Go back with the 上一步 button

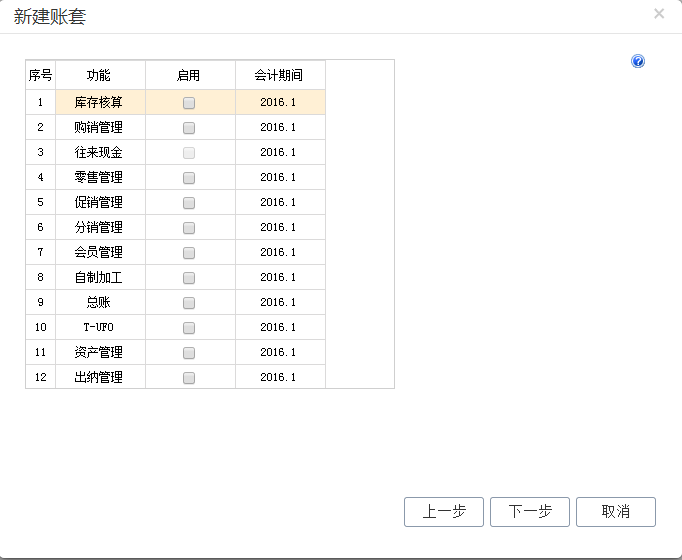[x=444, y=512]
